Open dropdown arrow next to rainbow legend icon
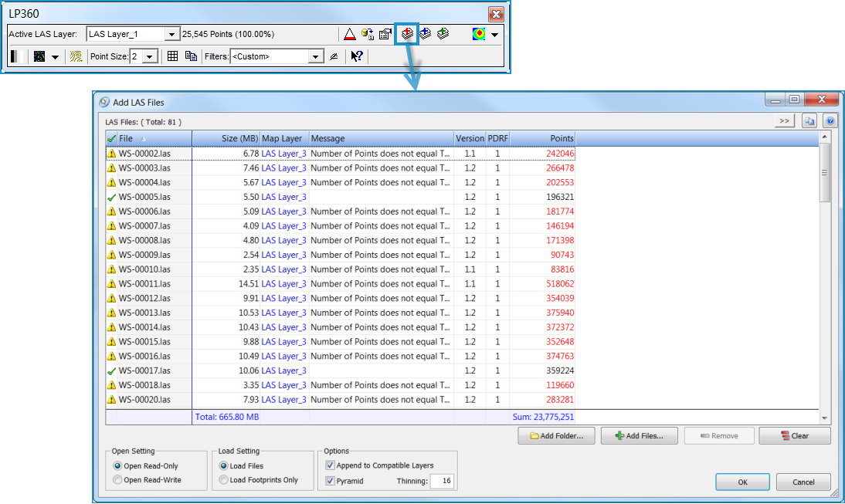Viewport: 845px width, 504px height. tap(494, 35)
